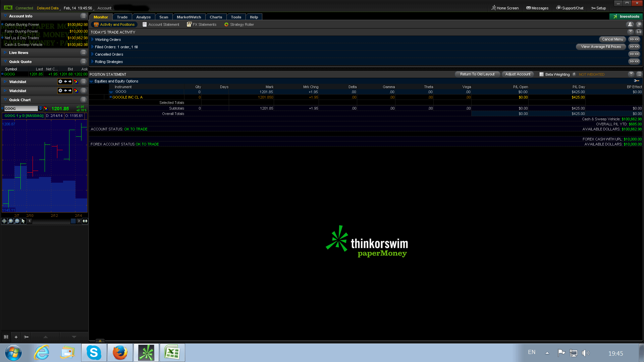Select the pointer cursor tool in Quick Chart
Image resolution: width=644 pixels, height=362 pixels.
pos(23,221)
